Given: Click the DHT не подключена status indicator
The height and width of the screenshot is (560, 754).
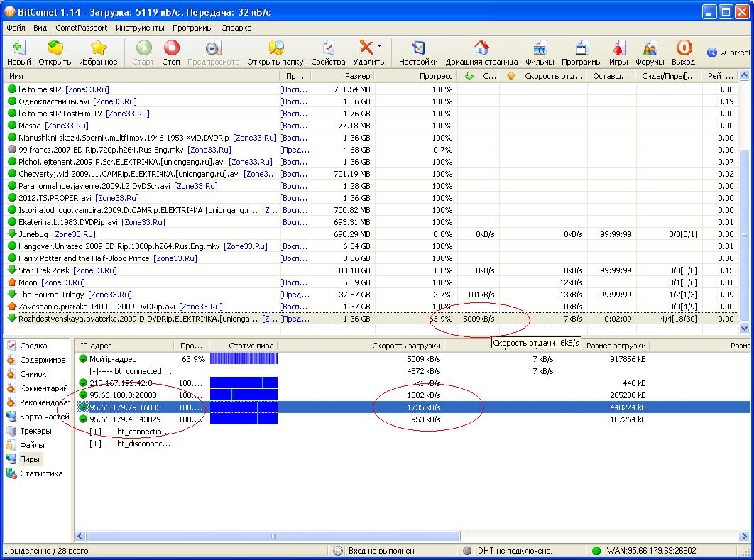Looking at the screenshot, I should tap(466, 551).
